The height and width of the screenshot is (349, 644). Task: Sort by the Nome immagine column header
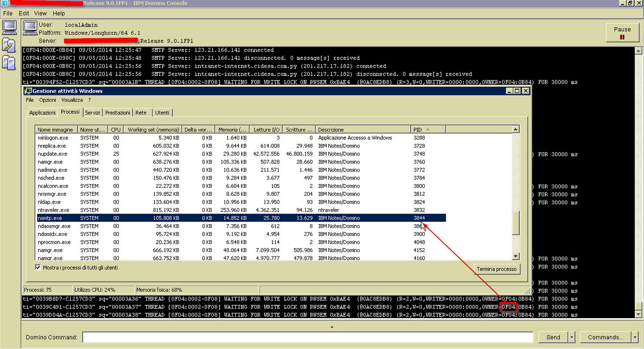click(56, 130)
